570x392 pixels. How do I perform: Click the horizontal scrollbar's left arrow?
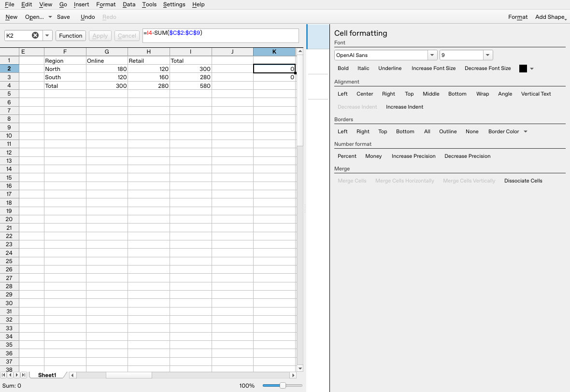click(73, 375)
